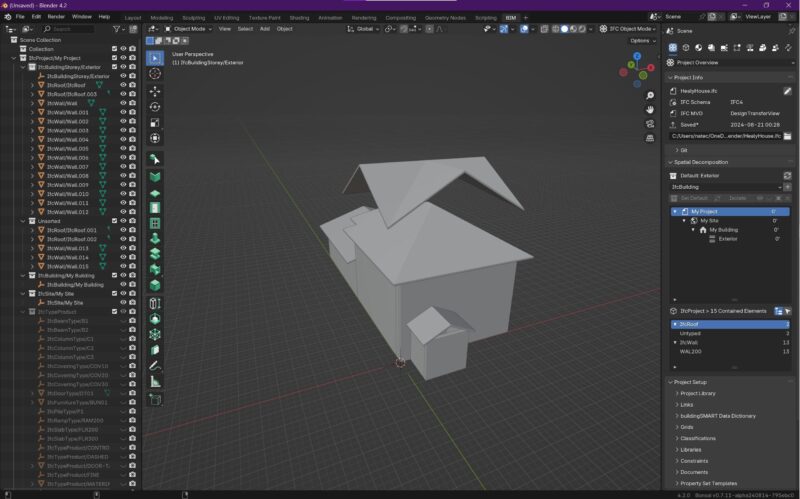Toggle visibility of IfcWall/Wall.005
This screenshot has height=499, width=800.
tap(123, 148)
